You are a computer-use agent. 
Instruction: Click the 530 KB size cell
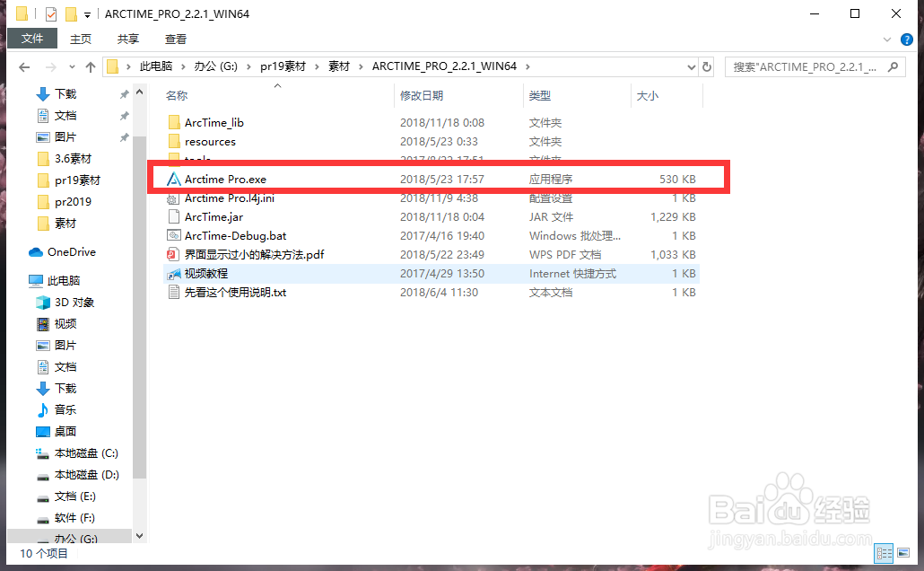tap(677, 180)
